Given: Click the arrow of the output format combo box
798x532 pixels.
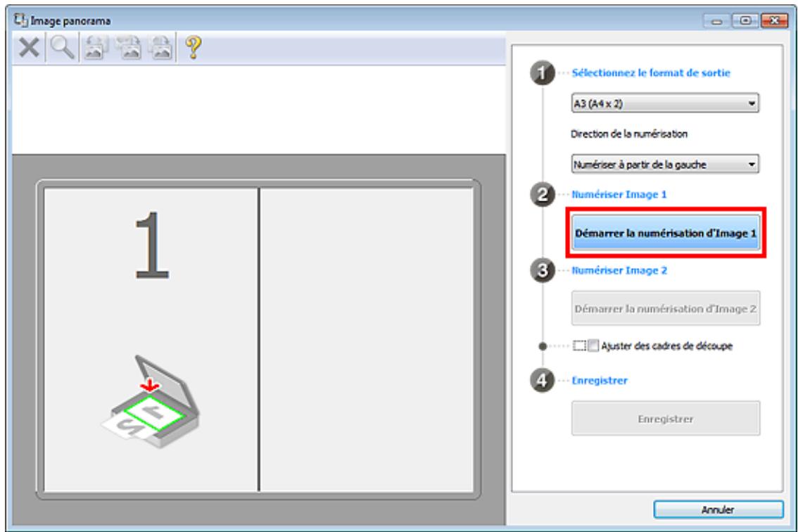Looking at the screenshot, I should (x=752, y=103).
